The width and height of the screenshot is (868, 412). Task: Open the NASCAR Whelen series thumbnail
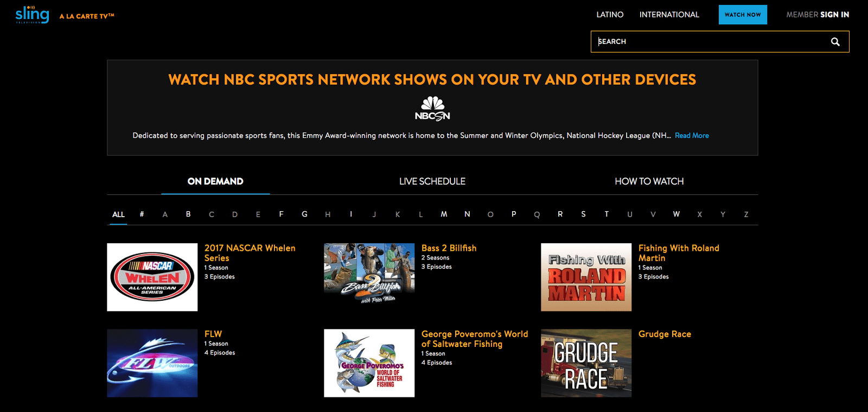(x=152, y=277)
